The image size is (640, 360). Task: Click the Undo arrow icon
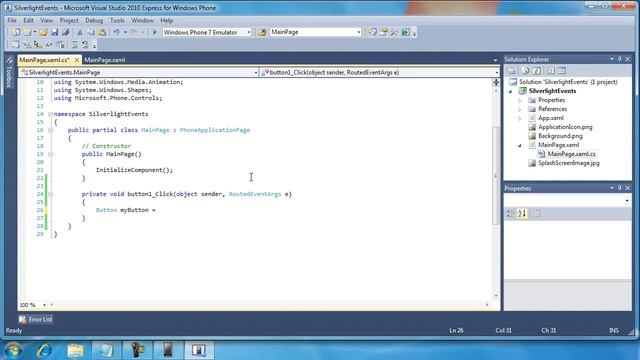pos(116,32)
